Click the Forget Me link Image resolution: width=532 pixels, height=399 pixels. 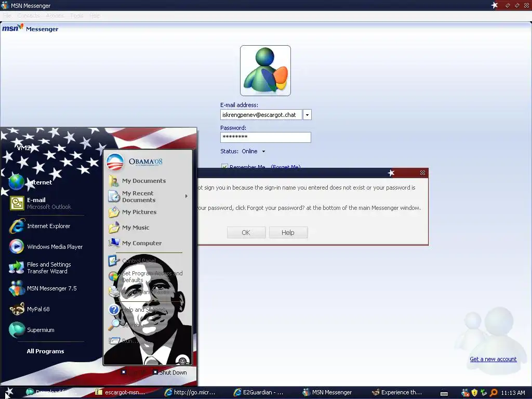pyautogui.click(x=285, y=167)
